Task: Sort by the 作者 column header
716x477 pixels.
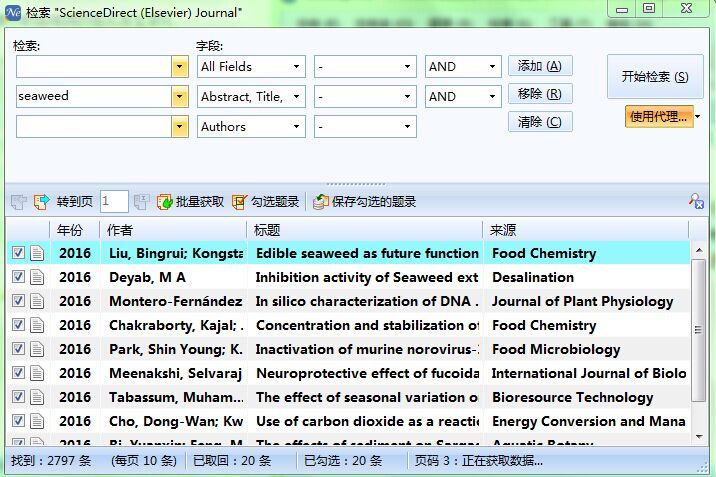Action: pyautogui.click(x=174, y=230)
